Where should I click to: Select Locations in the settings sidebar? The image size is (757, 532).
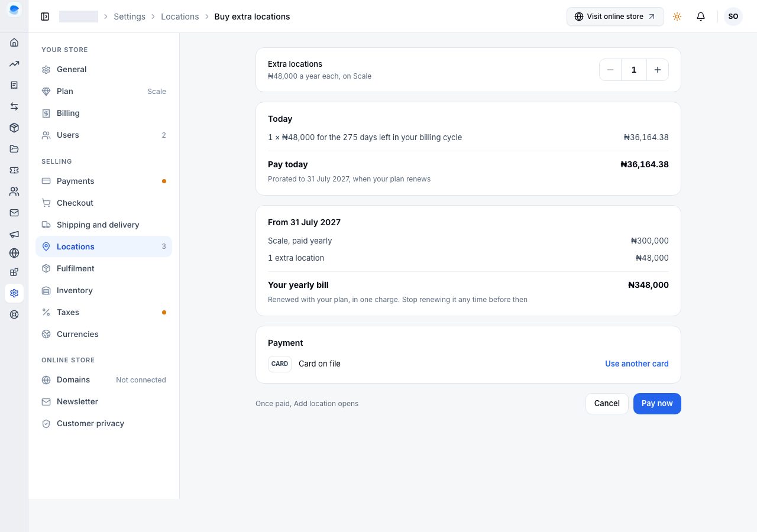pyautogui.click(x=103, y=246)
